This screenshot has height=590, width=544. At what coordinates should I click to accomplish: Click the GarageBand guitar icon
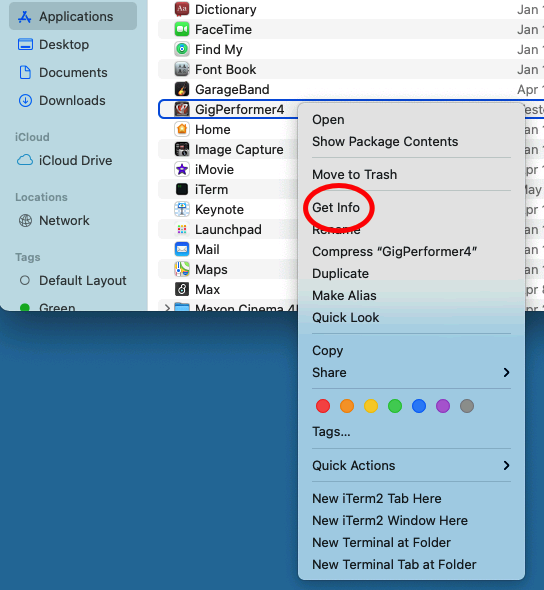tap(182, 89)
